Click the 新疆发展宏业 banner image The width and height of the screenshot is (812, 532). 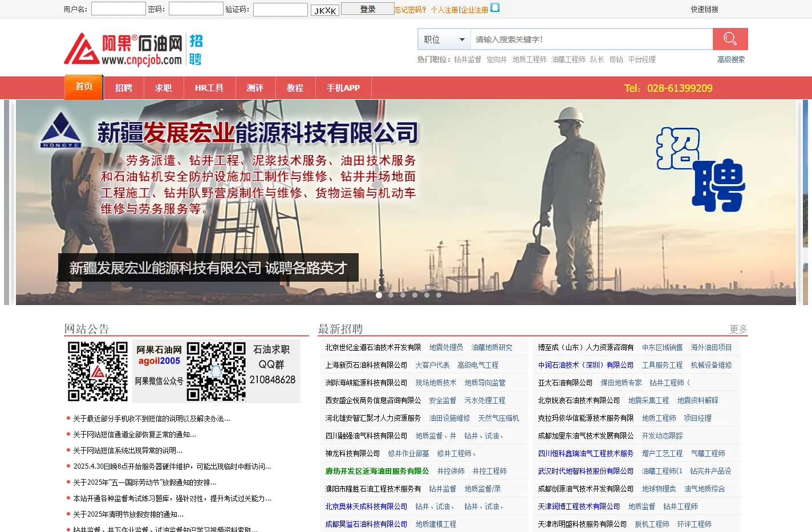tap(406, 202)
